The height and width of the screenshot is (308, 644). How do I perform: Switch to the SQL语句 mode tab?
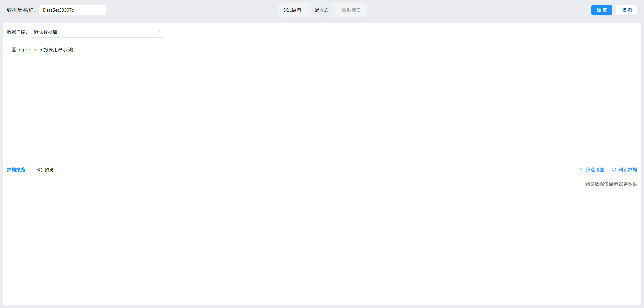pyautogui.click(x=292, y=10)
